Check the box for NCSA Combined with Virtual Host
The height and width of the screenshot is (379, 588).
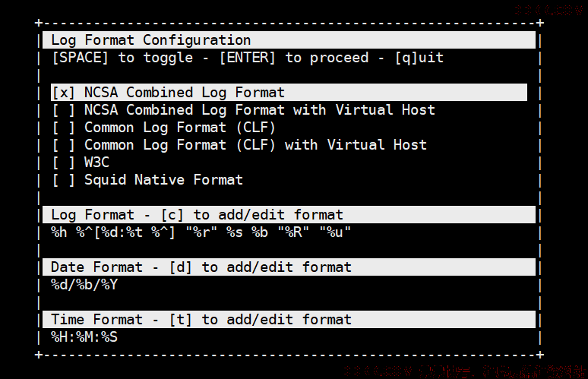(63, 110)
